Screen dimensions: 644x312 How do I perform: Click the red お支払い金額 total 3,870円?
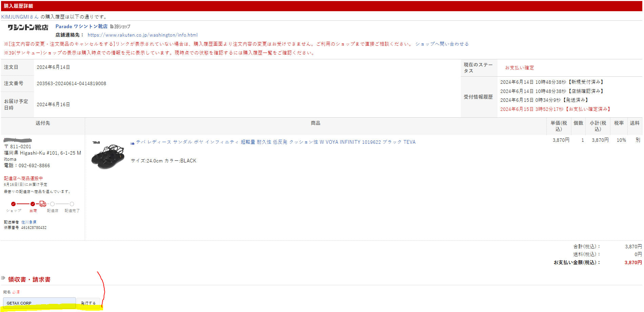pos(633,262)
